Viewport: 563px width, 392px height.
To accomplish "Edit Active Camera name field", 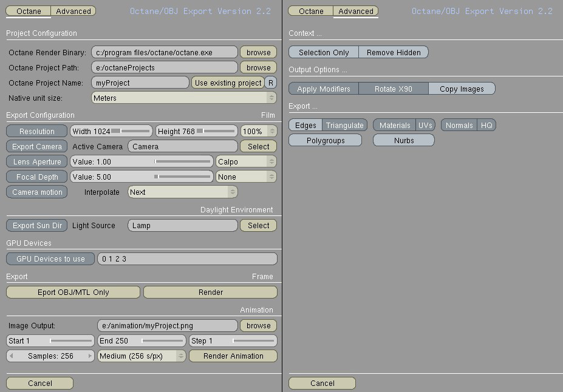I will 183,146.
